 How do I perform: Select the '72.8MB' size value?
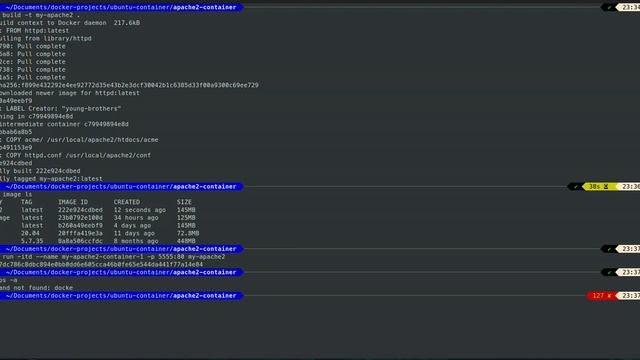pyautogui.click(x=188, y=233)
